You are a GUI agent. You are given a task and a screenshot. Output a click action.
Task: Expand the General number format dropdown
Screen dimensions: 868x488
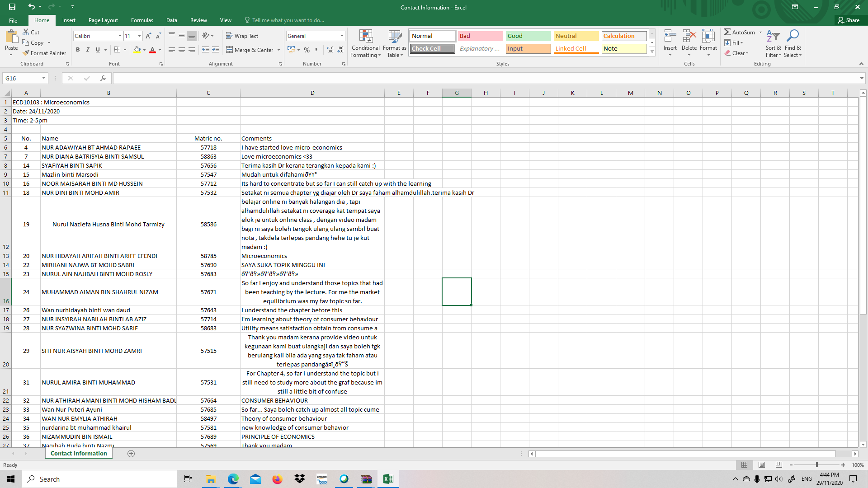342,36
